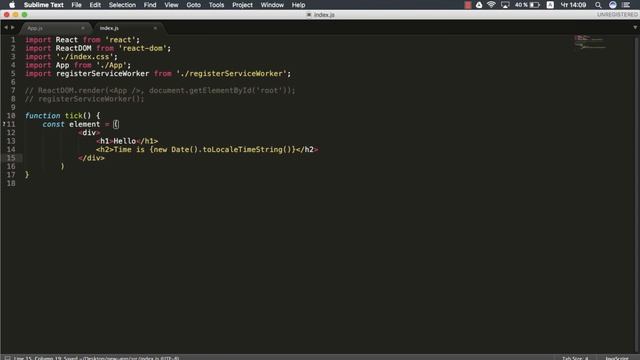Go to the previous tab with left arrow

pos(6,27)
